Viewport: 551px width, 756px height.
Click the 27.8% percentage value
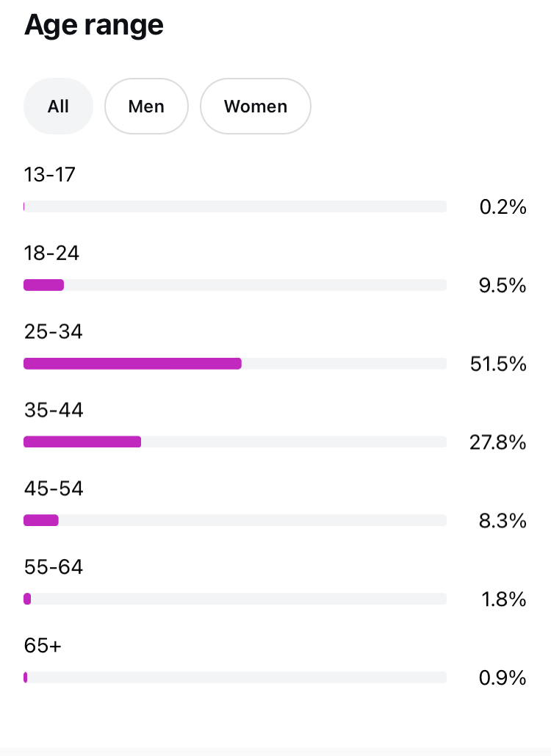pyautogui.click(x=498, y=442)
